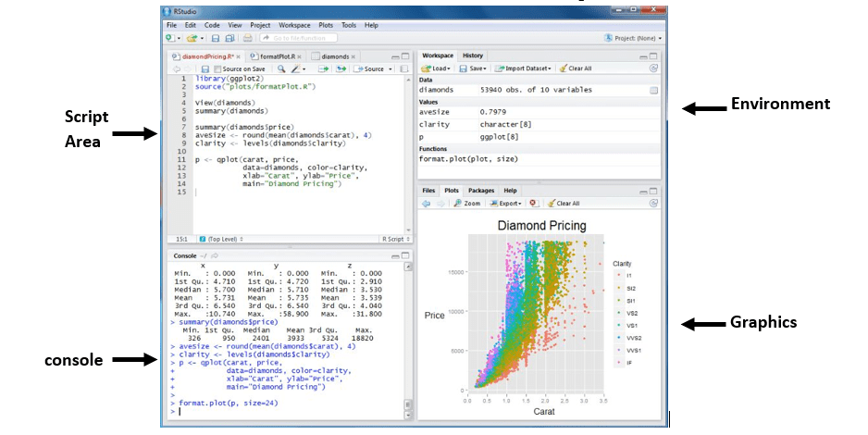Click in the console input prompt line

[288, 411]
